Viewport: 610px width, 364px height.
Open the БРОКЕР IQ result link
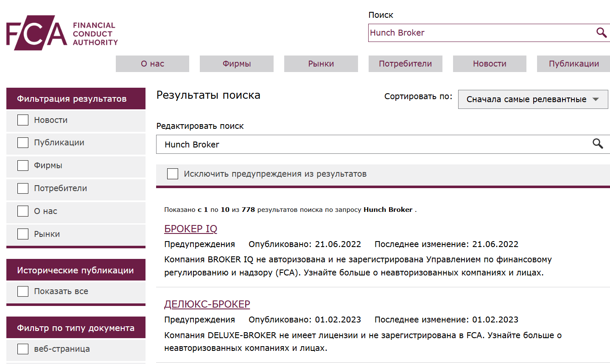pyautogui.click(x=190, y=228)
